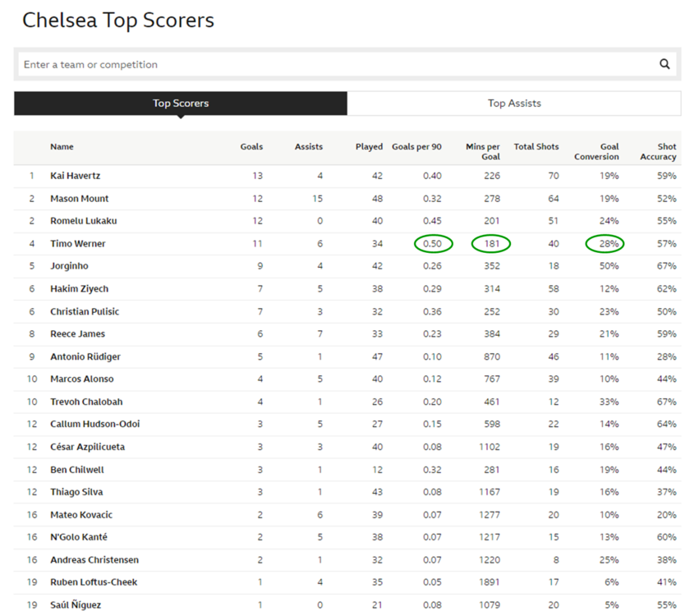Click Romelu Lukaku's 0.45 goals per 90
The height and width of the screenshot is (616, 685).
click(x=432, y=221)
